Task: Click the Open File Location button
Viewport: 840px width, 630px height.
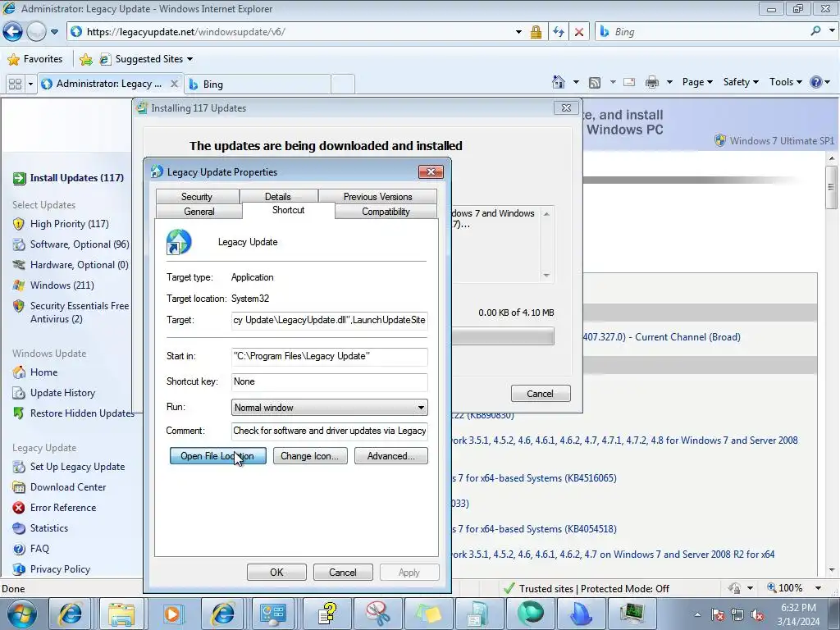Action: (x=217, y=456)
